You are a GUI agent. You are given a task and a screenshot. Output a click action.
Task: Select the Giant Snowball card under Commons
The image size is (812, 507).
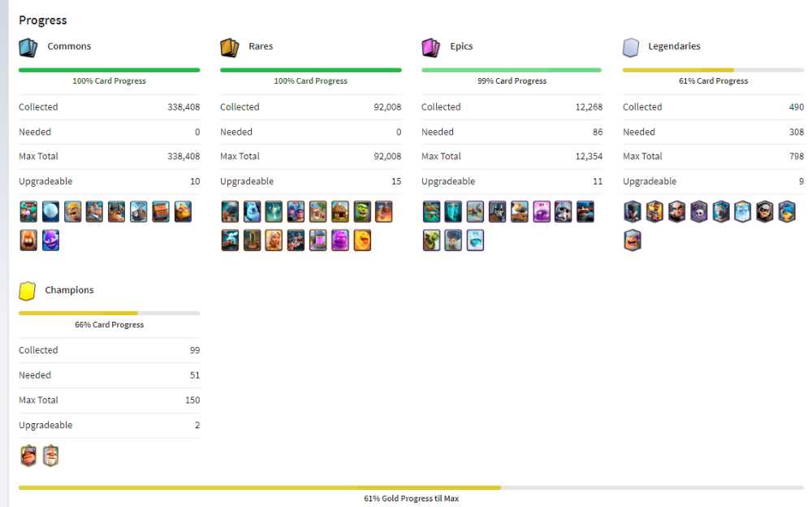[50, 211]
